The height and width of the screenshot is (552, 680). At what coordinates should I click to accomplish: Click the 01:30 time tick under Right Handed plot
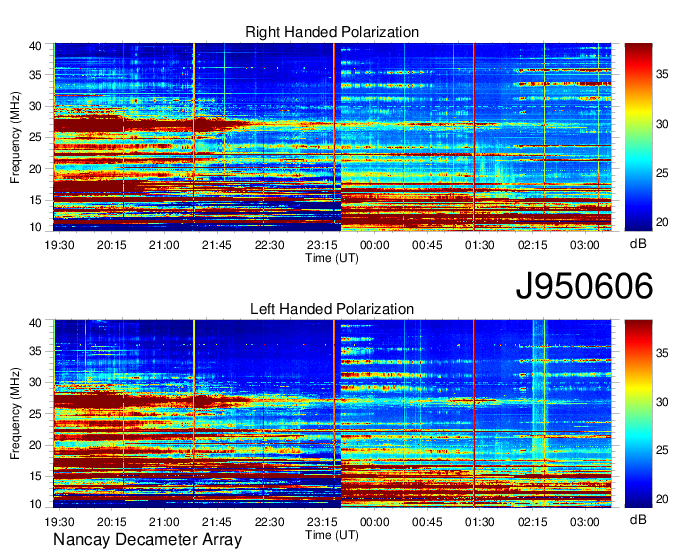480,245
